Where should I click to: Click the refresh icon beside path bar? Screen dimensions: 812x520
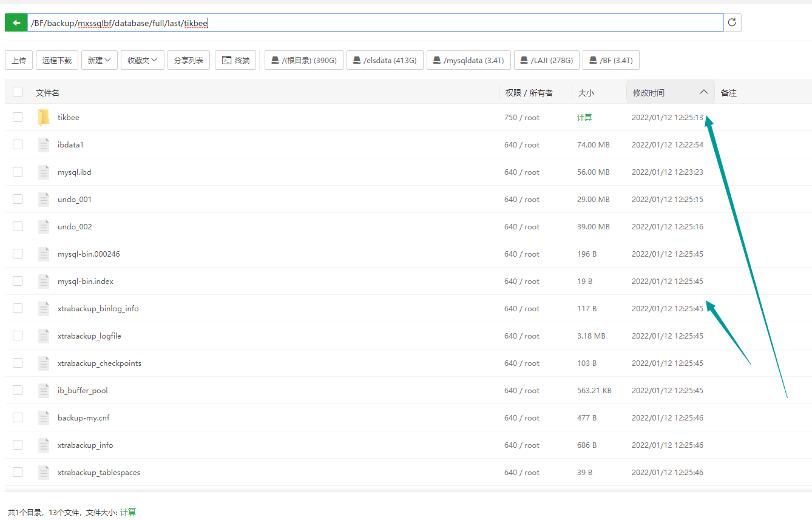click(x=732, y=22)
